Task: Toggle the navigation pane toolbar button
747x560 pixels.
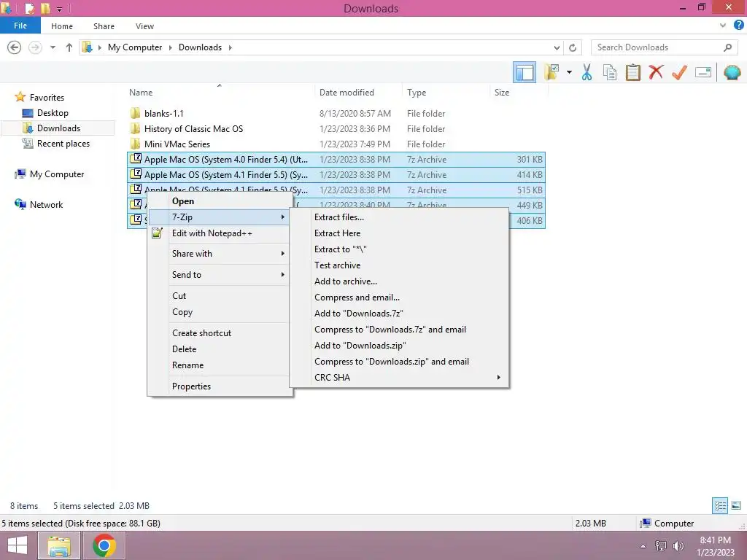Action: [525, 73]
